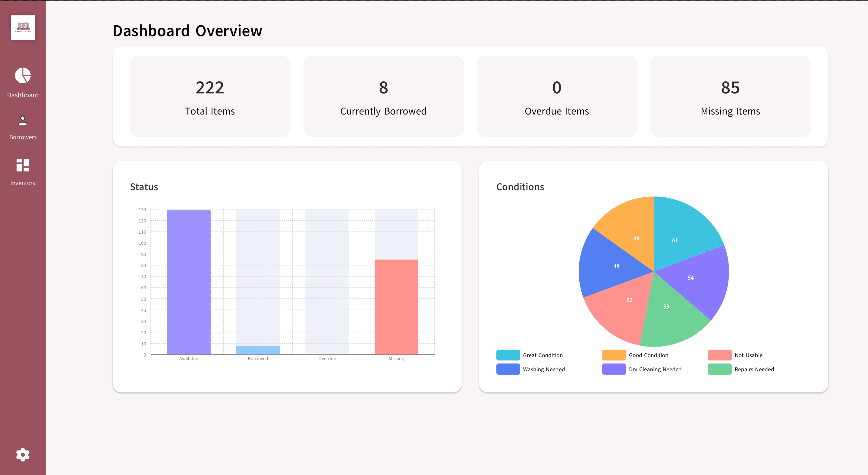Screen dimensions: 868x475
Task: Toggle Dry Cleaning Needed legend swatch
Action: pyautogui.click(x=614, y=369)
